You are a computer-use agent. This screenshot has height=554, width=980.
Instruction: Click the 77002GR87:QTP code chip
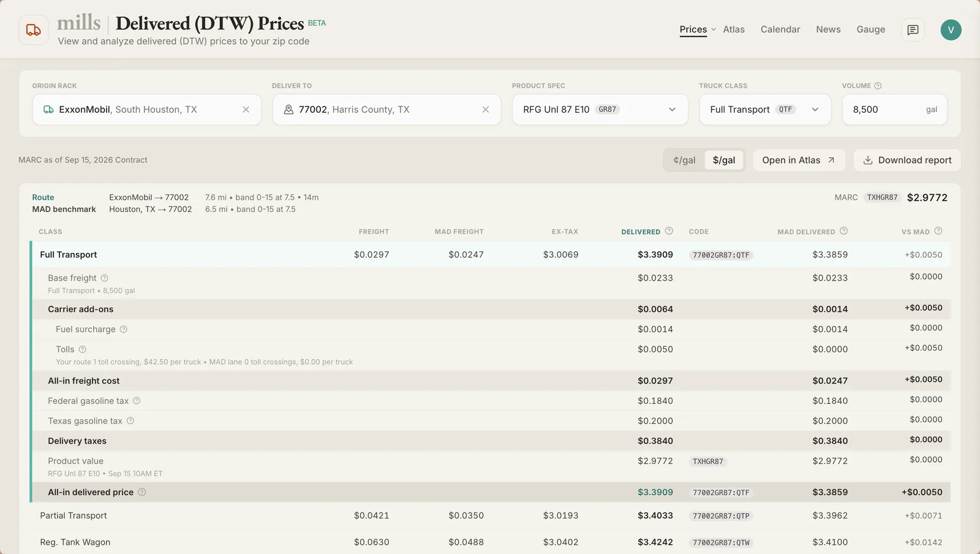point(721,516)
